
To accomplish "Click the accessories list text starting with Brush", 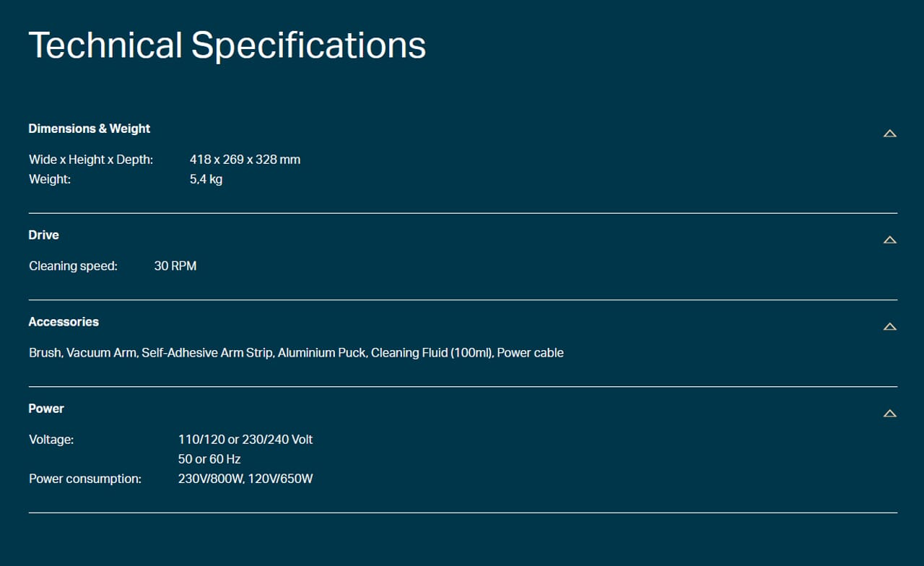I will tap(296, 353).
